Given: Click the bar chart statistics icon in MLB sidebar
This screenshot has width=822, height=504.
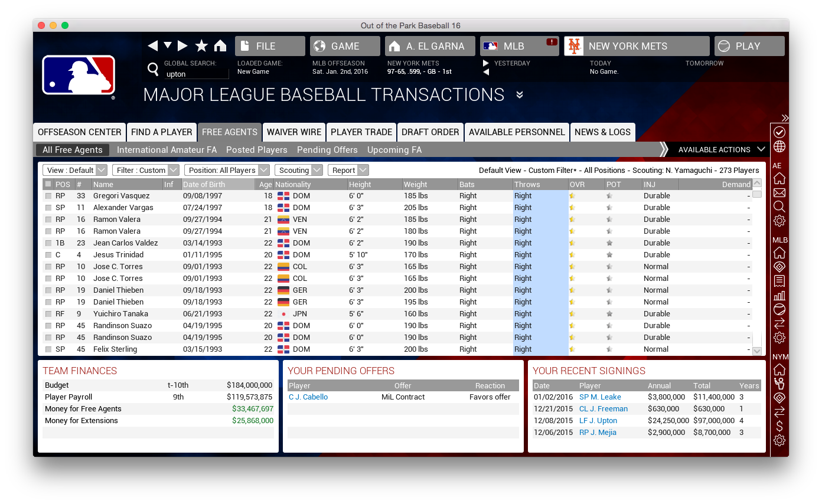Looking at the screenshot, I should pyautogui.click(x=779, y=295).
